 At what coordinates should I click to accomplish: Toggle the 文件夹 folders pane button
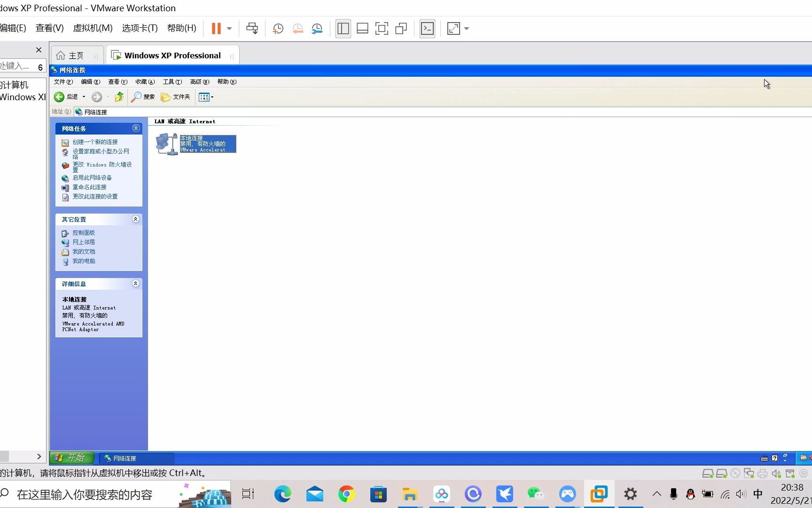[x=175, y=97]
